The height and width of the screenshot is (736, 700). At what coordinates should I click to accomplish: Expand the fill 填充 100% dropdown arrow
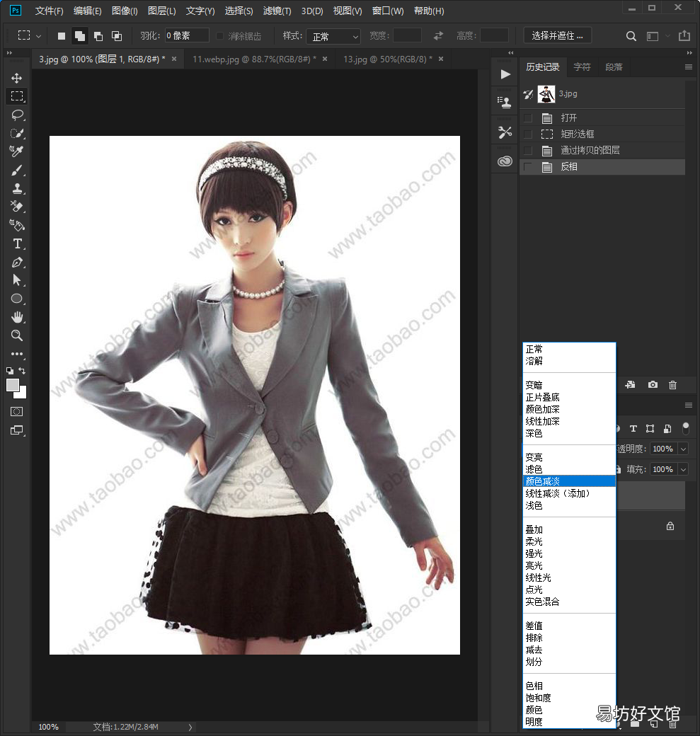(x=684, y=469)
